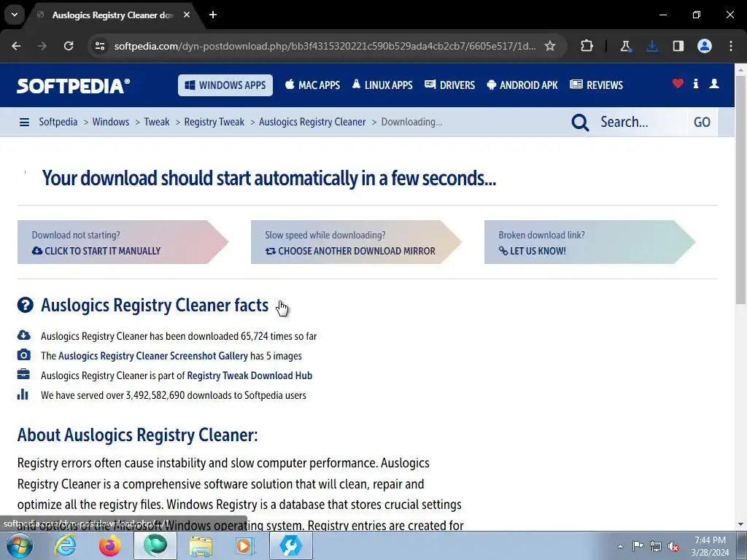Open the Extensions puzzle icon
Viewport: 747px width, 560px height.
[587, 46]
